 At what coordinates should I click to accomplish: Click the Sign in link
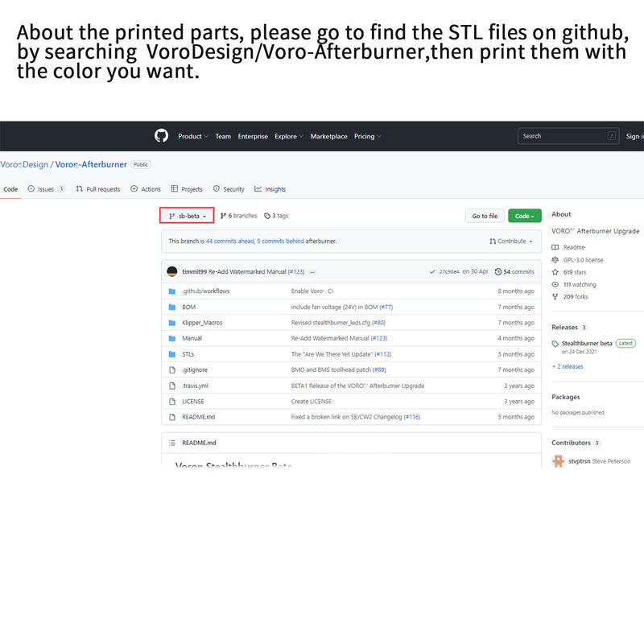[x=634, y=136]
